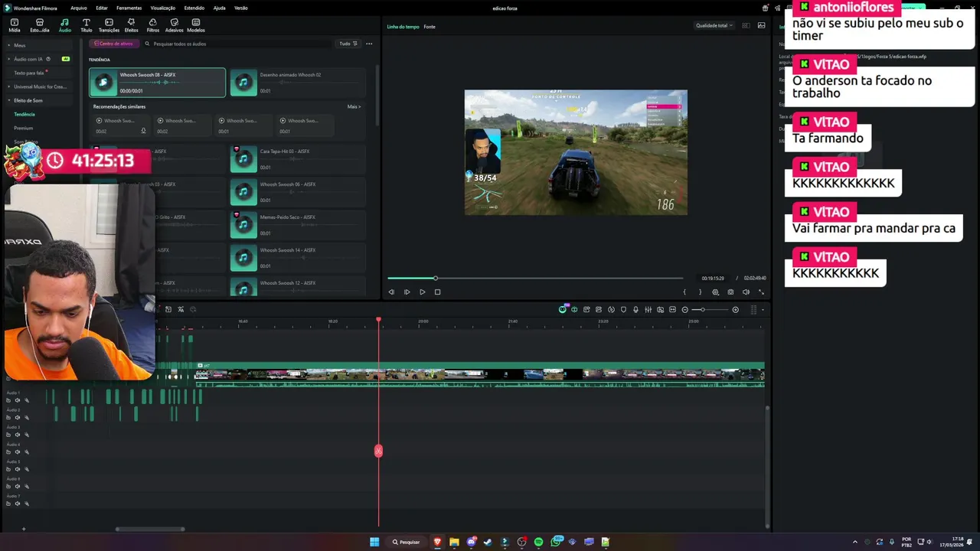Open the three-dot more options menu

click(369, 44)
